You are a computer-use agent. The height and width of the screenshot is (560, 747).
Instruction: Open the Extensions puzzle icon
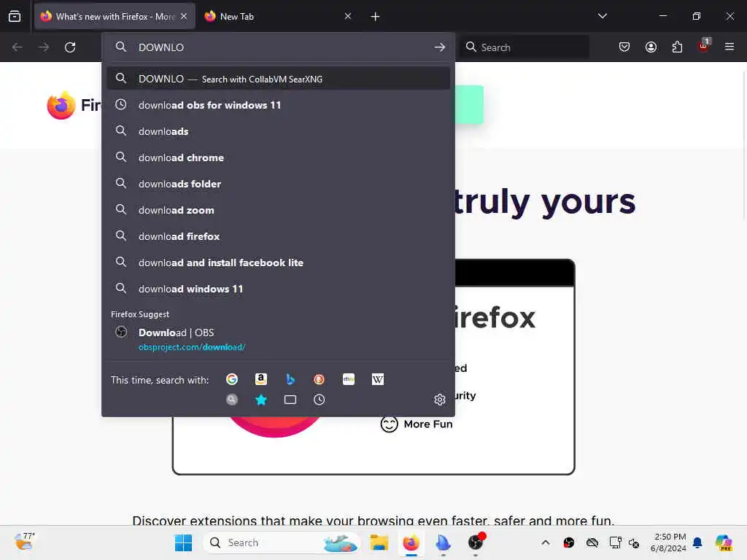point(677,47)
